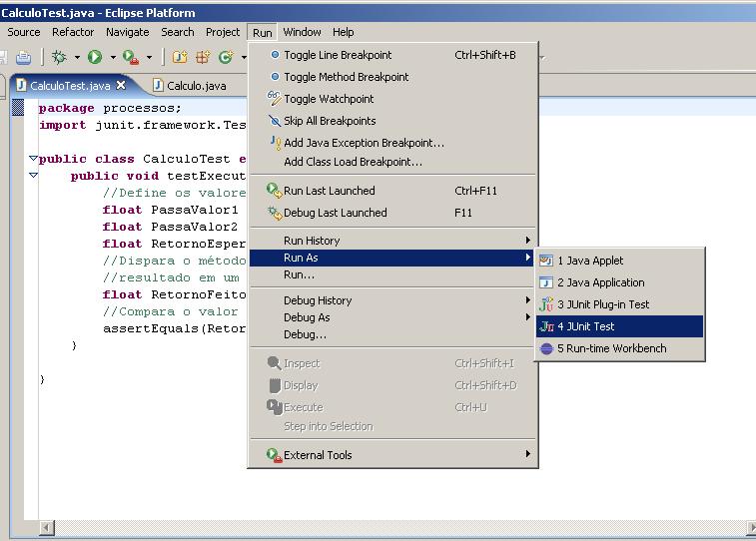This screenshot has height=541, width=756.
Task: Click the New Java Class toolbar icon
Action: 226,57
